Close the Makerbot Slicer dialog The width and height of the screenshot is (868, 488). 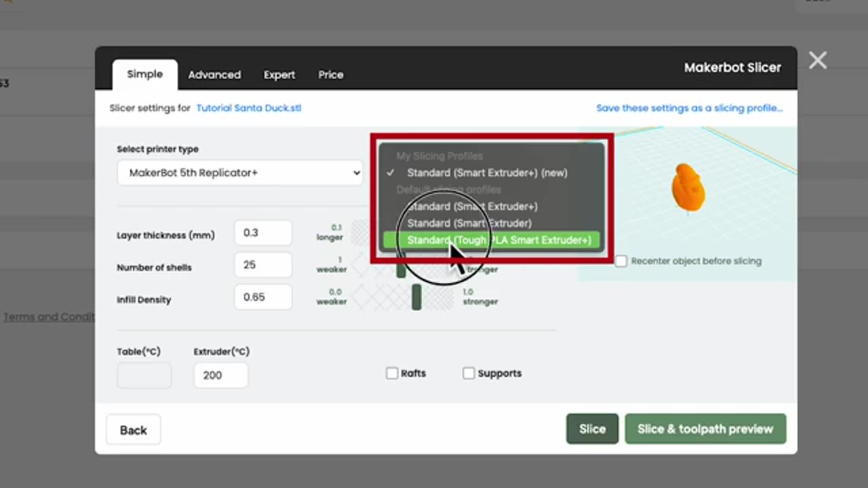(x=818, y=61)
